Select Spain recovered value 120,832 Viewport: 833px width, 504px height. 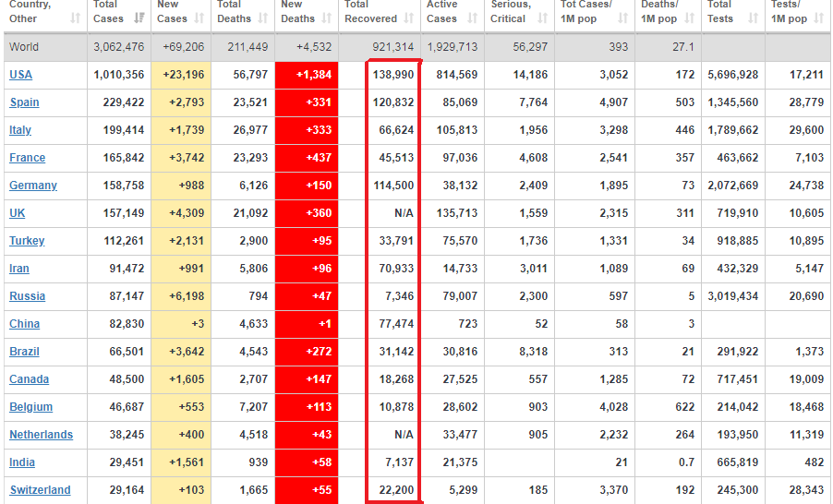click(393, 102)
